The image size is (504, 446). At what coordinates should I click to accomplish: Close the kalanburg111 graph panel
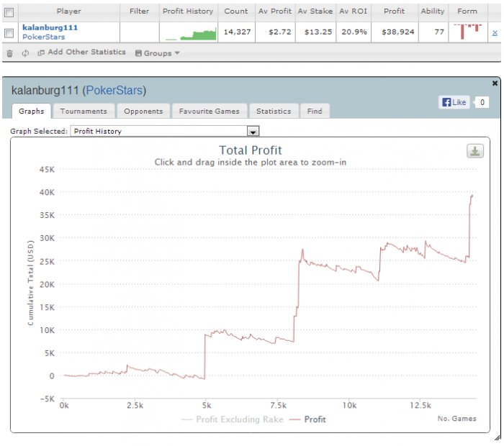[495, 83]
